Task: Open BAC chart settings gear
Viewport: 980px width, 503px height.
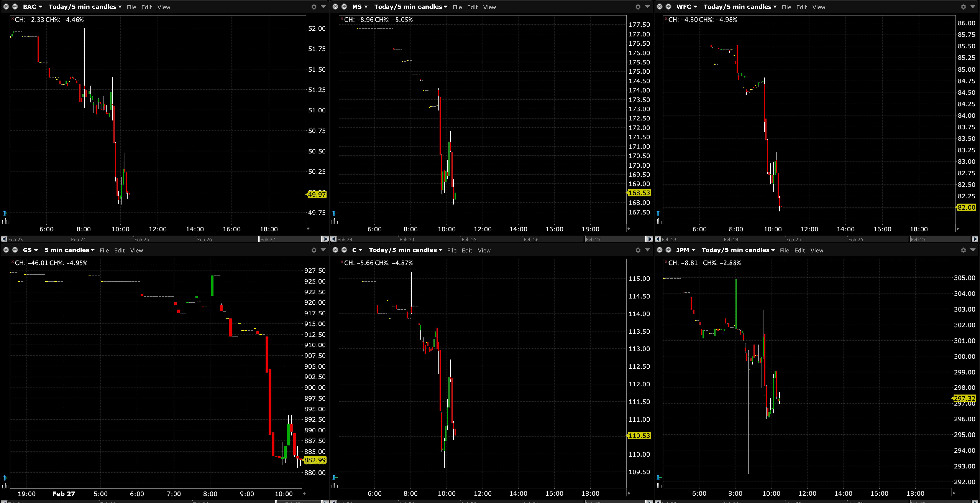Action: [314, 7]
